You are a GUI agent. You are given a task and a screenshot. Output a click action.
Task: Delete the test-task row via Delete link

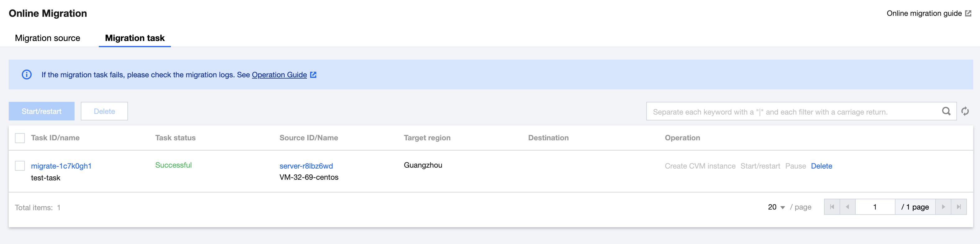click(821, 166)
